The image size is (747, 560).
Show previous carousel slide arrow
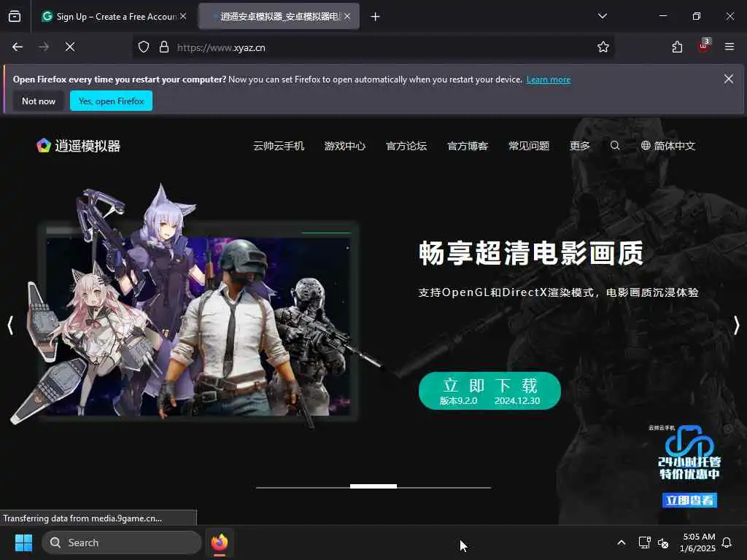coord(10,325)
